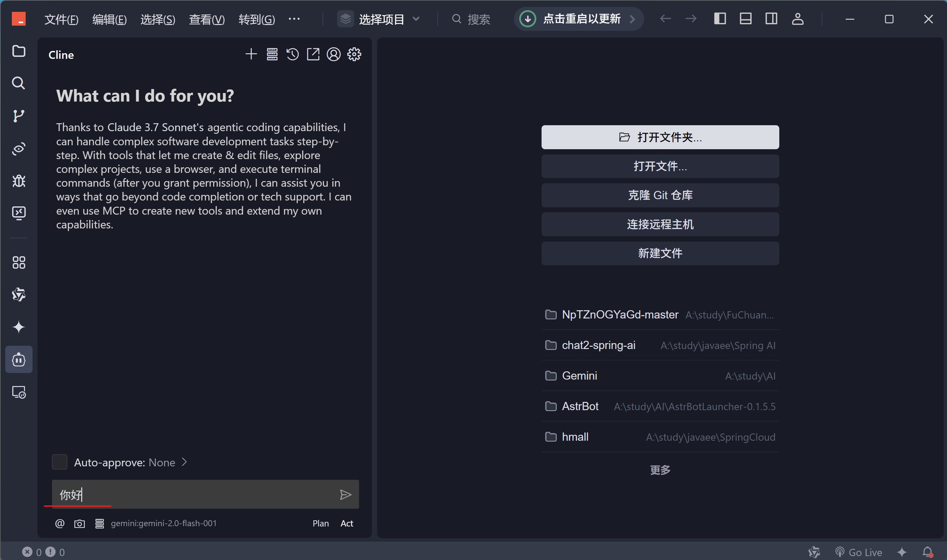Open Run and Debug bug icon
The height and width of the screenshot is (560, 947).
18,181
